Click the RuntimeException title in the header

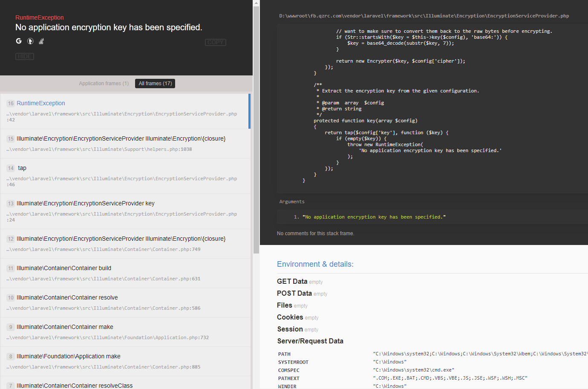pos(40,17)
